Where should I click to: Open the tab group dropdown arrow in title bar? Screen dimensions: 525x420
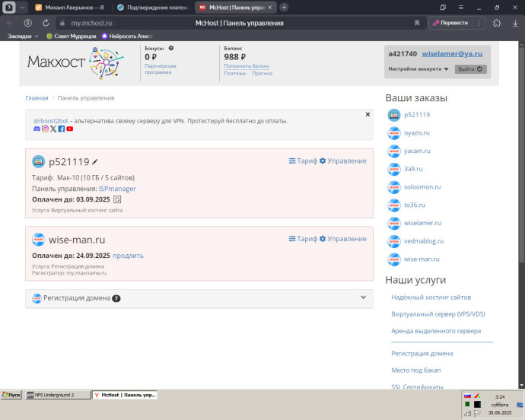pyautogui.click(x=22, y=8)
